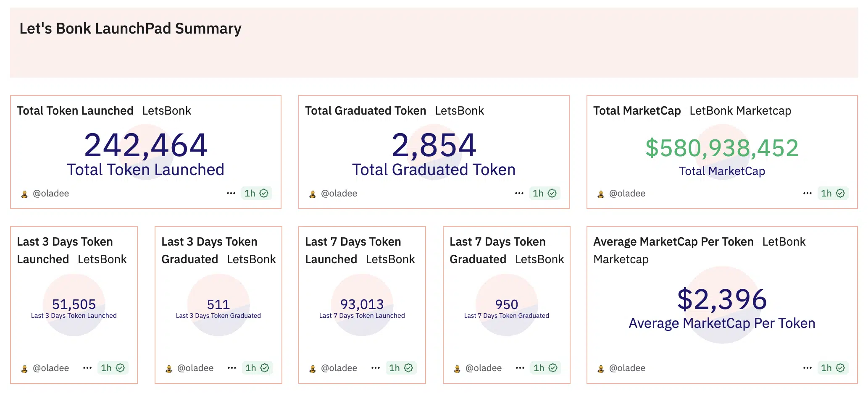Click the avatar icon on Last 7 Days Token Launched card
Screen dimensions: 868x393
pyautogui.click(x=312, y=368)
